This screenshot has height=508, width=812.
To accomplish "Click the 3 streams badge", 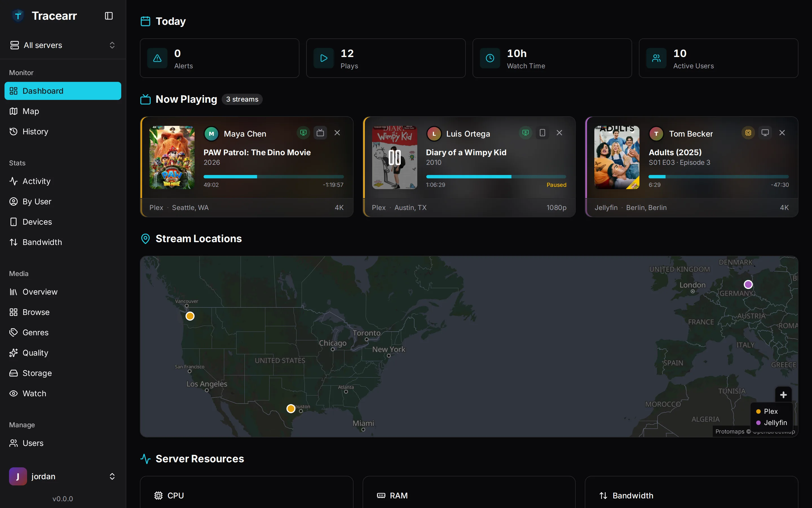I will (x=242, y=99).
